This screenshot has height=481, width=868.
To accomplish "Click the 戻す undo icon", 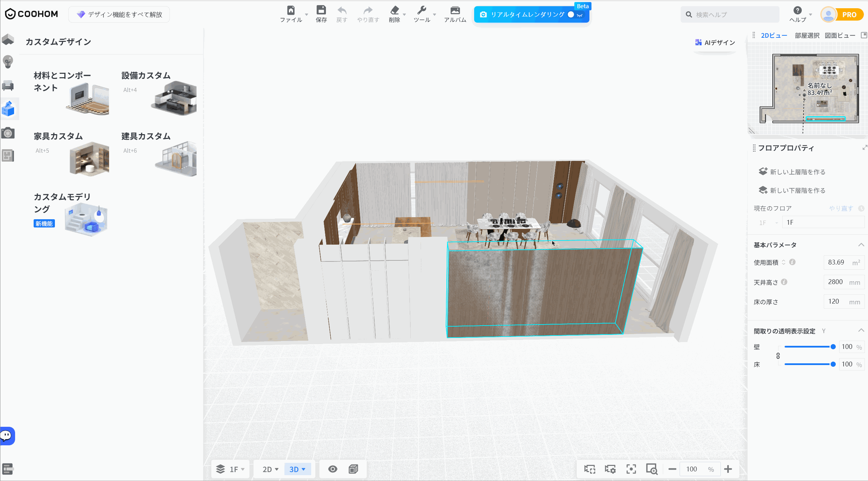I will point(342,10).
